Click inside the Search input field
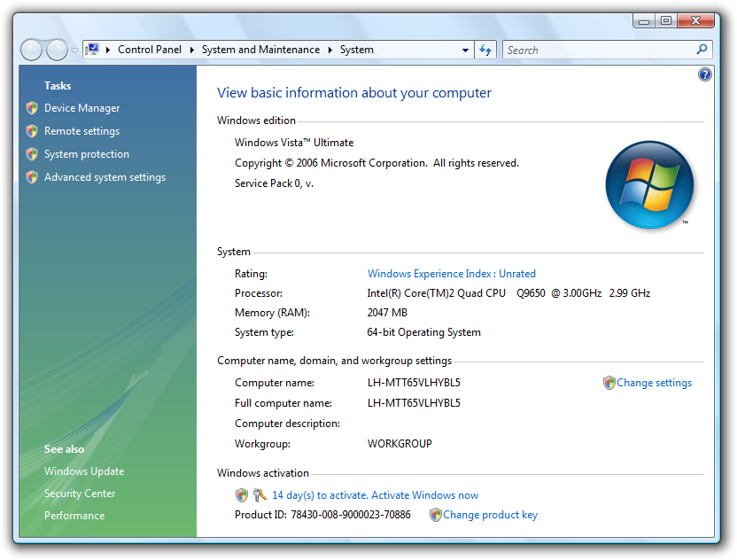 click(600, 50)
